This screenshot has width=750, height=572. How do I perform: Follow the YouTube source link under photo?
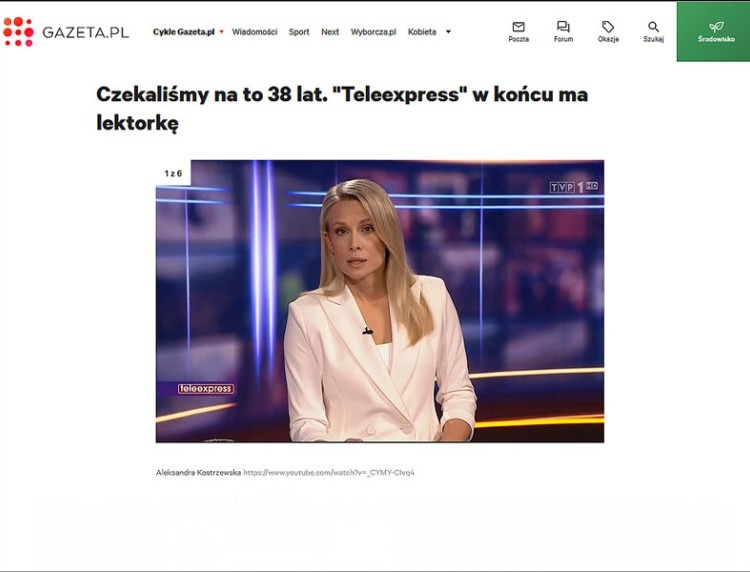coord(329,473)
